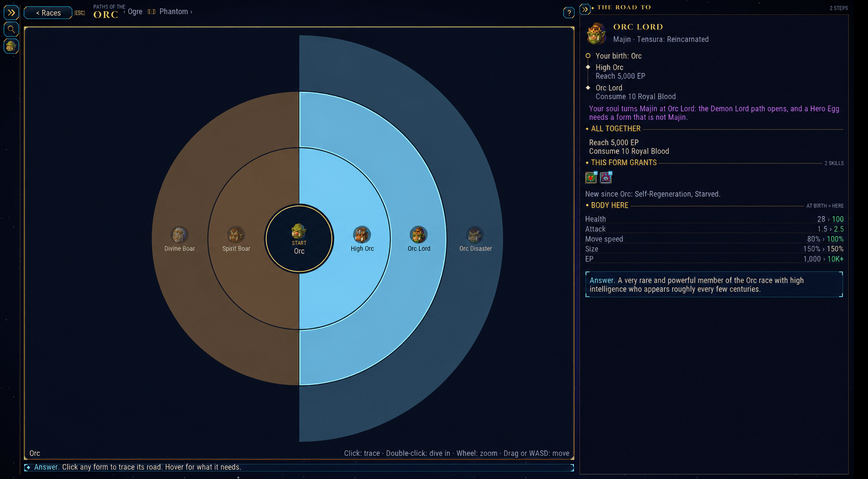Click the Self-Regeneration skill icon
This screenshot has height=479, width=868.
(x=591, y=177)
